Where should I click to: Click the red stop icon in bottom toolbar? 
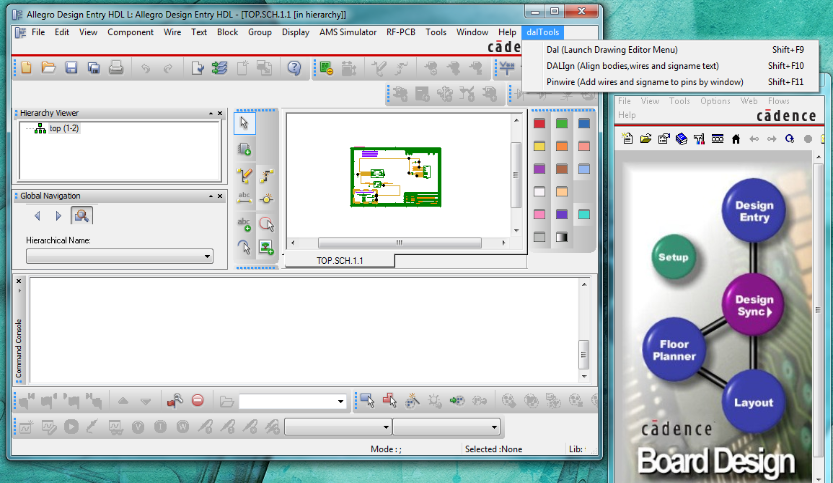coord(198,401)
